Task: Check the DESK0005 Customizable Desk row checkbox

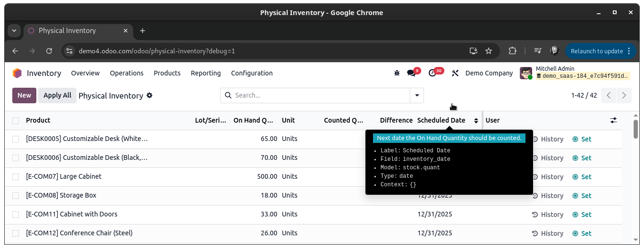Action: point(16,139)
